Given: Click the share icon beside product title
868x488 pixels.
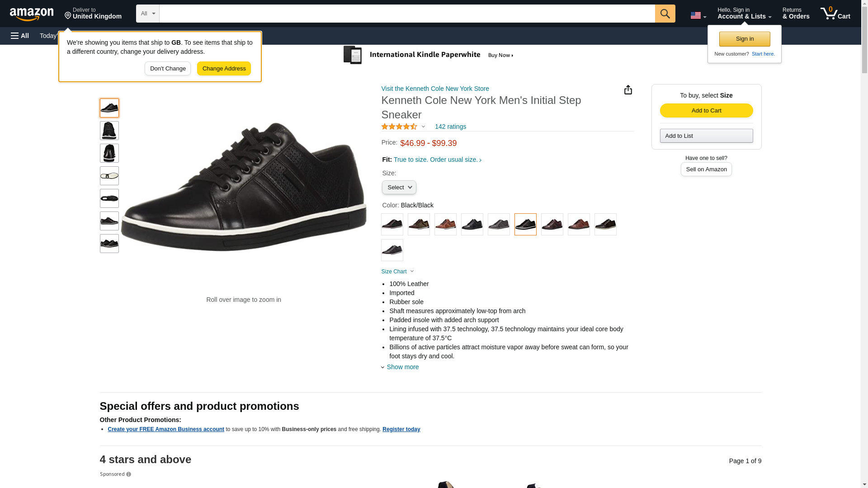Looking at the screenshot, I should (x=628, y=90).
